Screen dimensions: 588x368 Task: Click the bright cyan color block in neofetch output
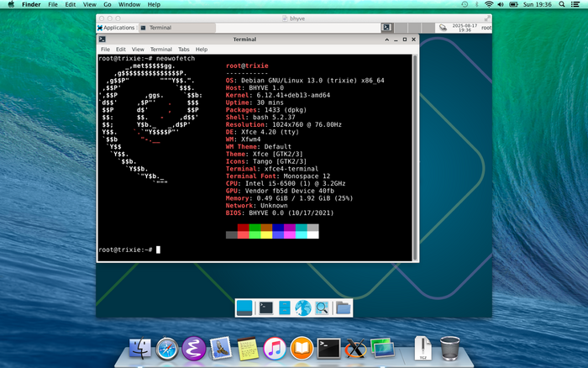[x=301, y=234]
